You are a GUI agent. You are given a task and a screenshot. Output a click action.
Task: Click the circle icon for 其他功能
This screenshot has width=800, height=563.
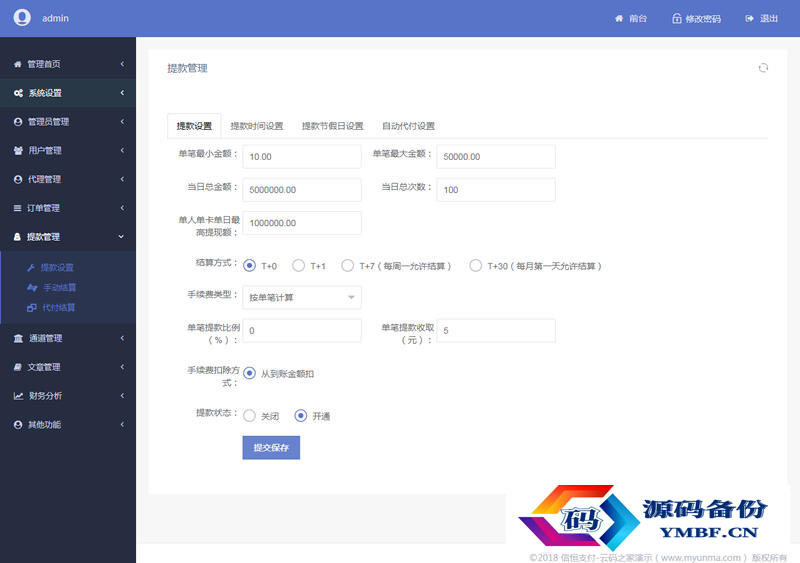click(x=18, y=425)
